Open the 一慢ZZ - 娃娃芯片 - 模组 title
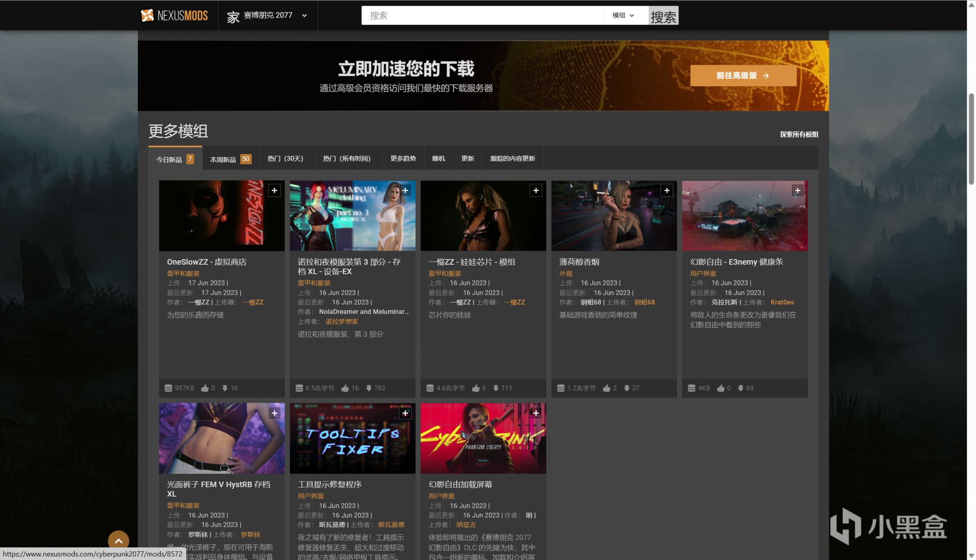Viewport: 976px width, 560px height. coord(471,262)
